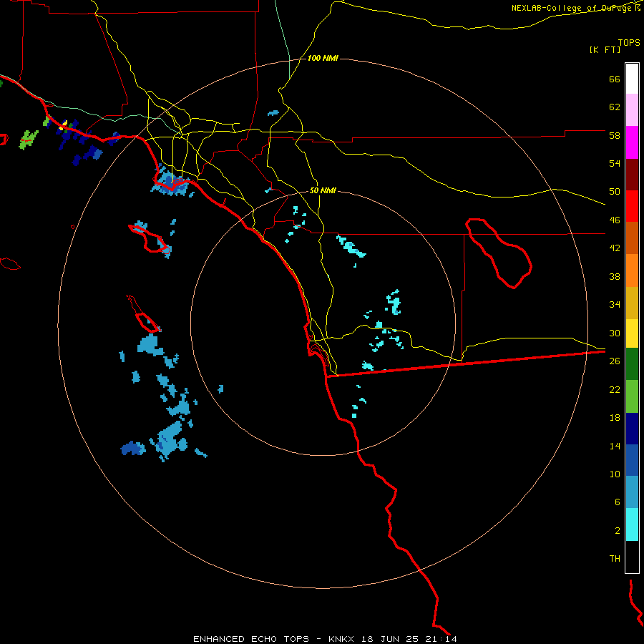Image resolution: width=644 pixels, height=644 pixels.
Task: Click the light green legend swatch
Action: pyautogui.click(x=632, y=396)
